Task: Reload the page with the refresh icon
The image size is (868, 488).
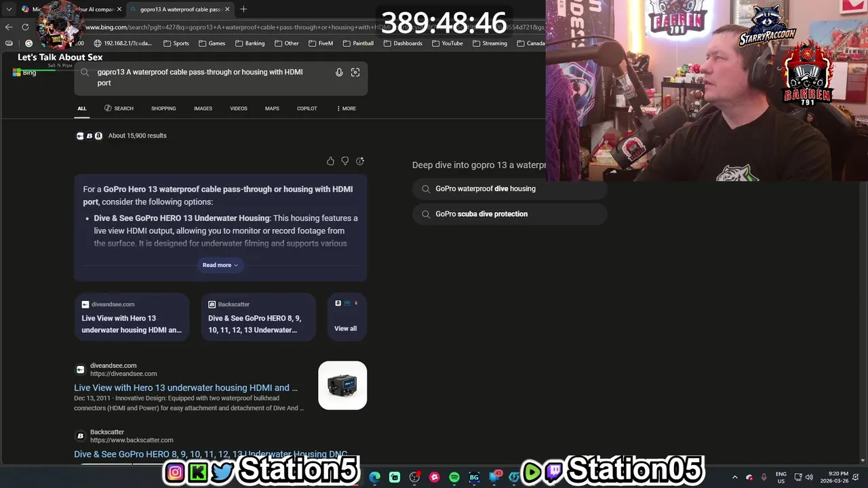Action: 25,27
